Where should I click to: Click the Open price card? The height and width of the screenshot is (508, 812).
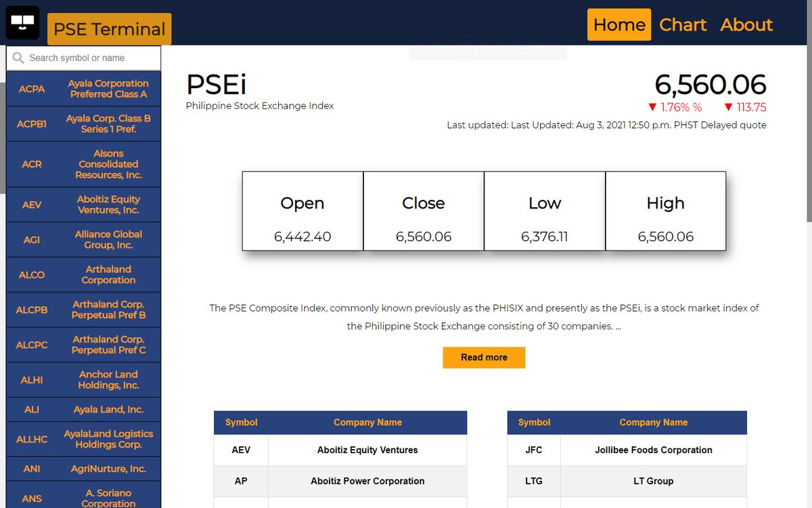coord(302,211)
